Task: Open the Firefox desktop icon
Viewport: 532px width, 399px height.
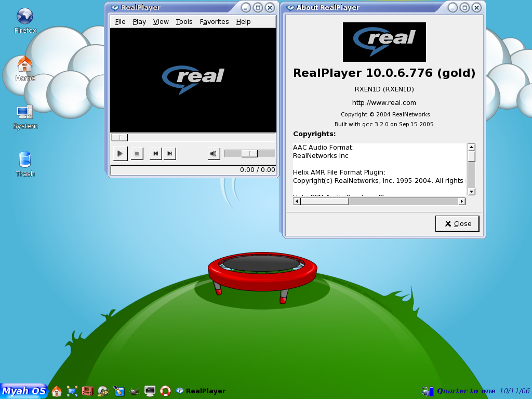Action: click(x=25, y=21)
